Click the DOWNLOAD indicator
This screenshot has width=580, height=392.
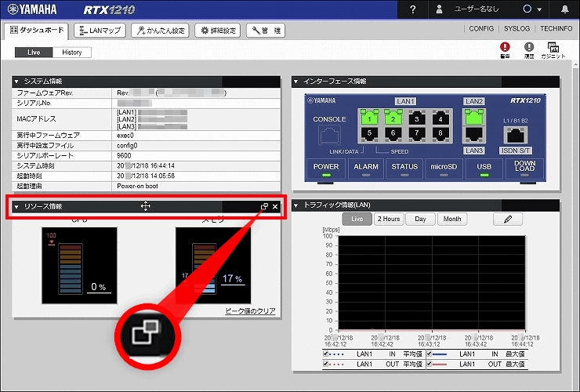coord(524,169)
